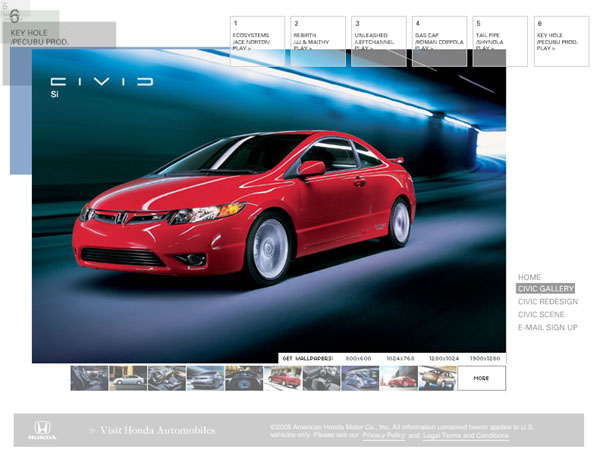Go to HOME in side navigation
The width and height of the screenshot is (600, 459).
(x=529, y=277)
